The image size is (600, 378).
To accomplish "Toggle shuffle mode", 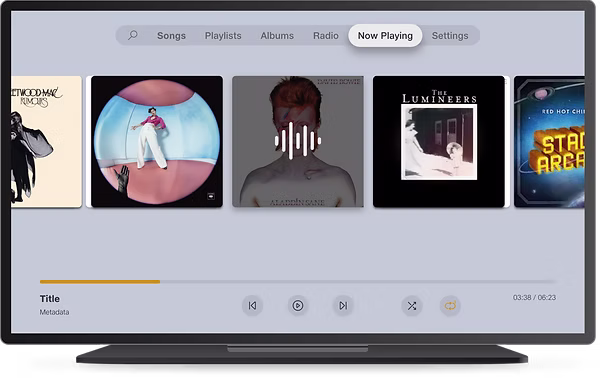I will coord(411,305).
